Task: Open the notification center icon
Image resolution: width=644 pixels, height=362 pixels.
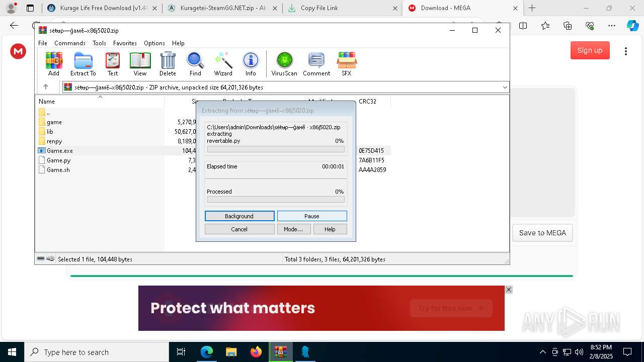Action: pyautogui.click(x=627, y=352)
